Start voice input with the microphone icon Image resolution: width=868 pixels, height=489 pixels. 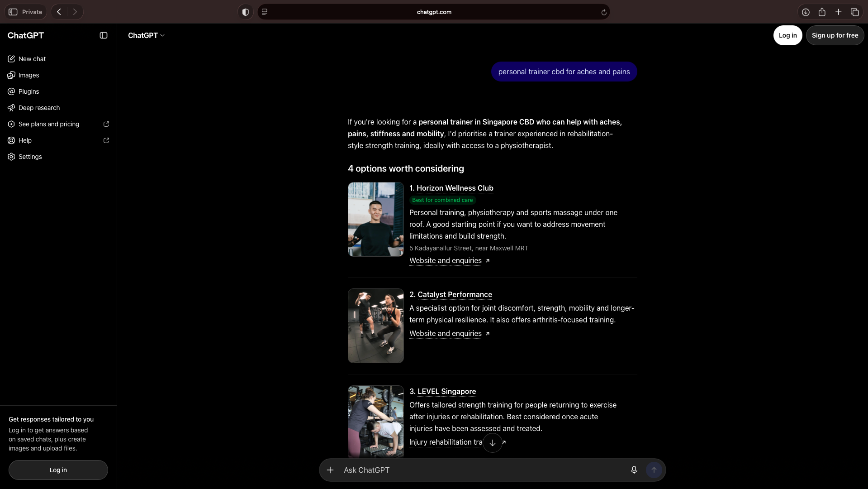click(x=634, y=470)
